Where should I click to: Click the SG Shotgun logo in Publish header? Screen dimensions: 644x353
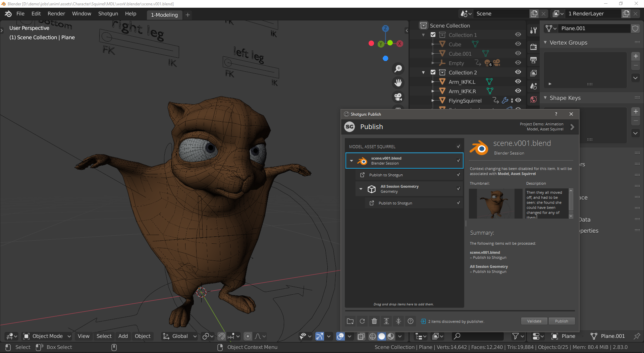coord(350,127)
